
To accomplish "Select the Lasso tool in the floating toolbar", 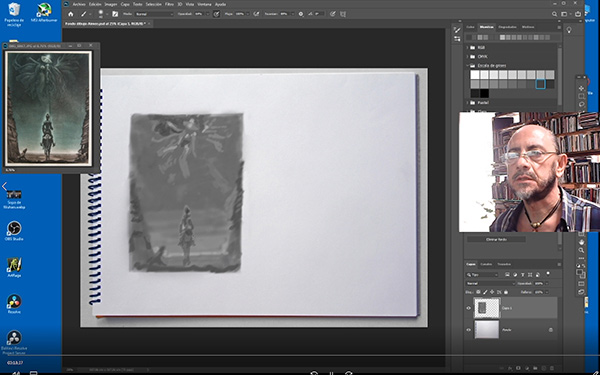I will click(x=581, y=104).
